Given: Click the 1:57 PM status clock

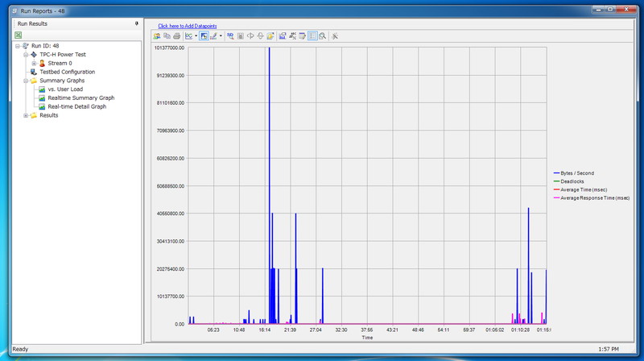Looking at the screenshot, I should [x=609, y=349].
